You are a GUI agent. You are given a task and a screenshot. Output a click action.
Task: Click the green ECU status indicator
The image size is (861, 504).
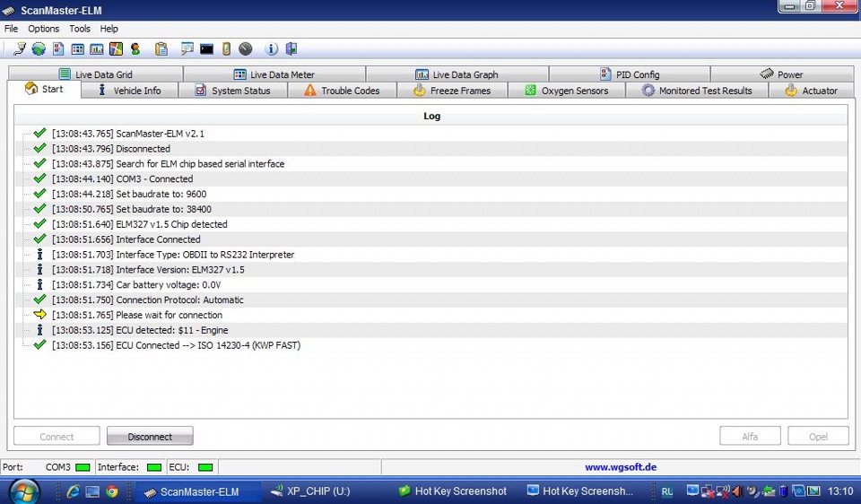click(x=205, y=467)
